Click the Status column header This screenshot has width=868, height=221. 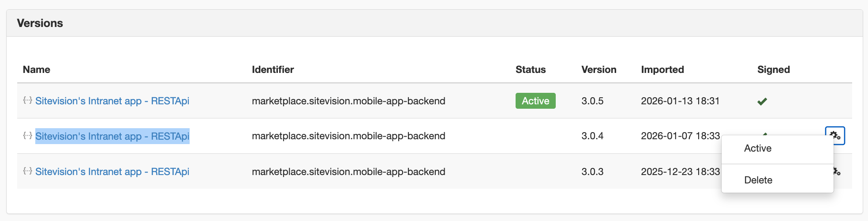[531, 69]
